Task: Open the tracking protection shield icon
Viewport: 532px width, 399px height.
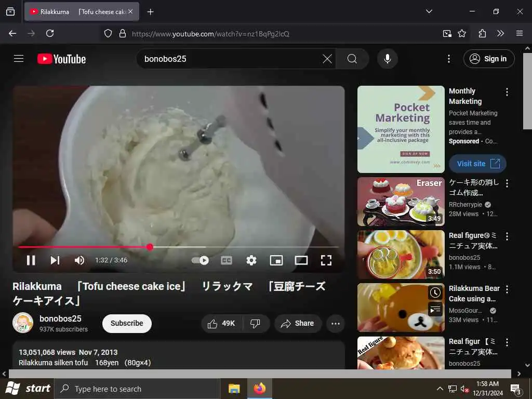Action: point(108,33)
